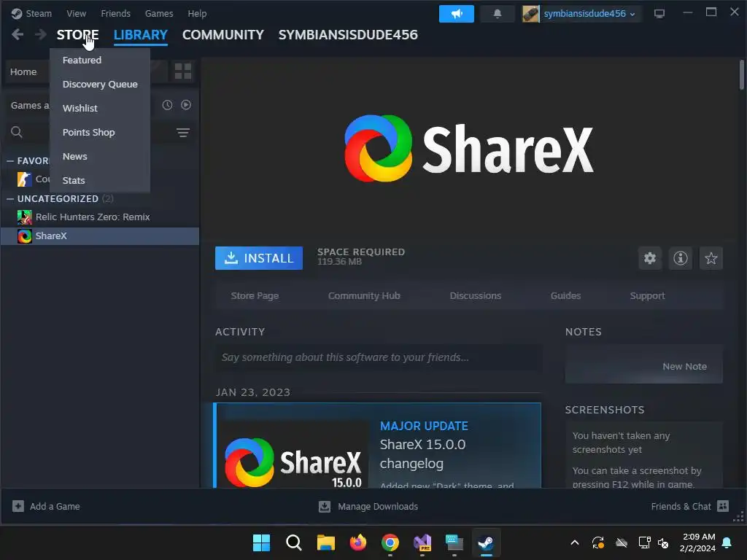Choose Discovery Queue in Store menu

click(x=99, y=85)
